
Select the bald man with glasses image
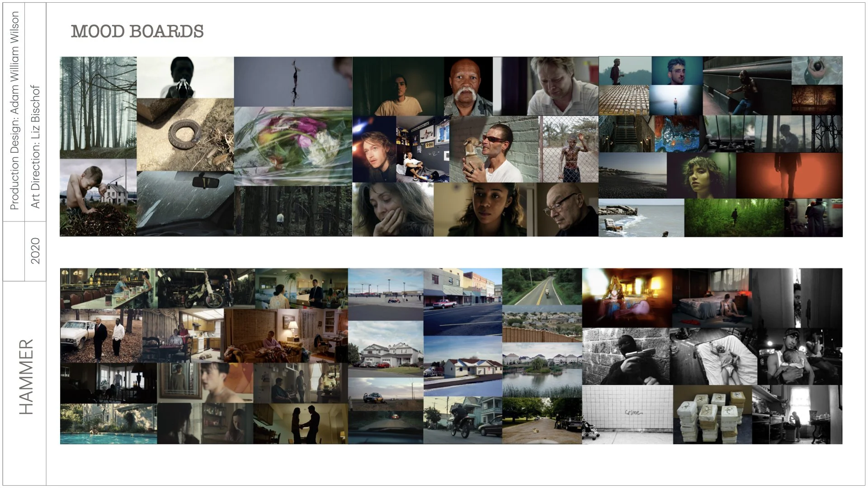tap(567, 210)
